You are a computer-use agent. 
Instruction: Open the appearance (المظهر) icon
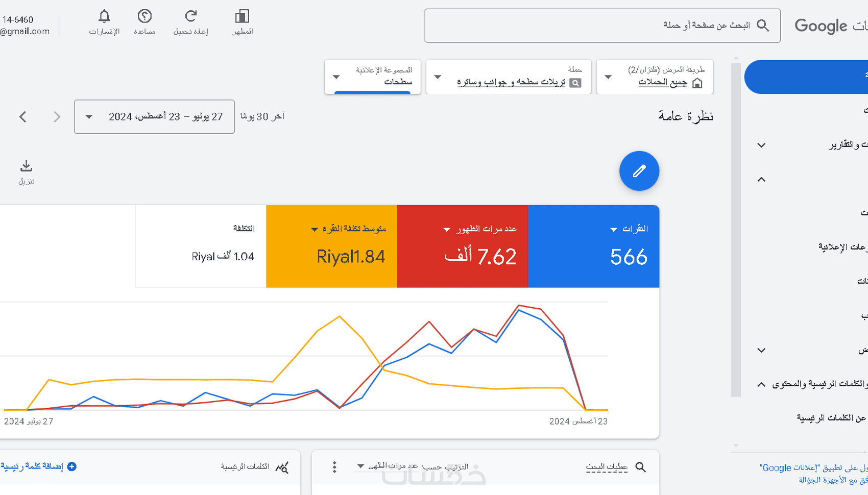242,17
